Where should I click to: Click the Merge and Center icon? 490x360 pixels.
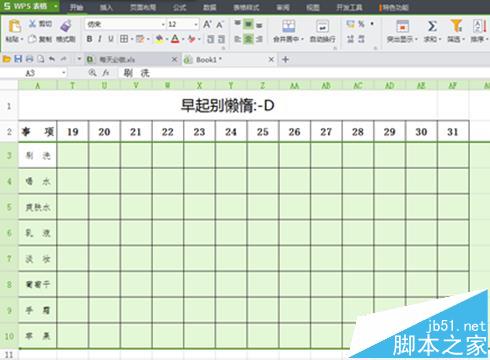click(288, 26)
